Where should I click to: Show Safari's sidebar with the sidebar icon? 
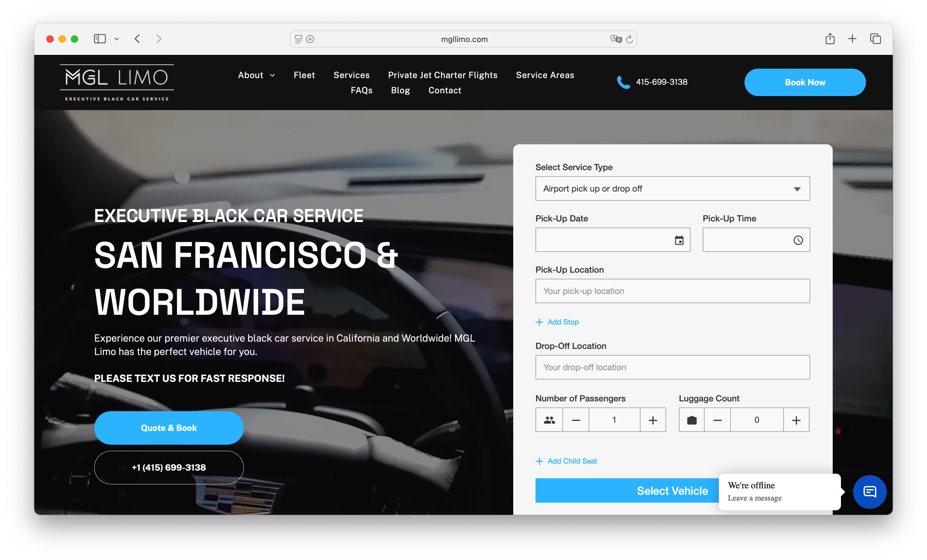click(x=100, y=39)
